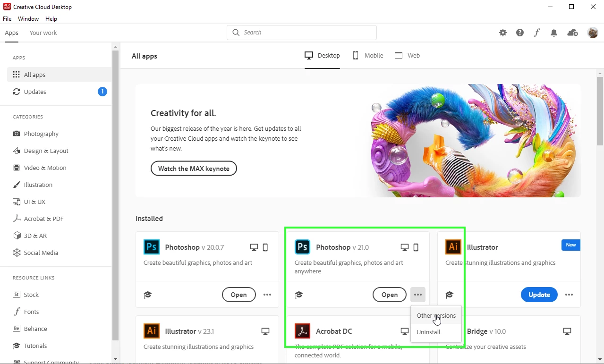Choose Uninstall from the menu

pyautogui.click(x=436, y=332)
